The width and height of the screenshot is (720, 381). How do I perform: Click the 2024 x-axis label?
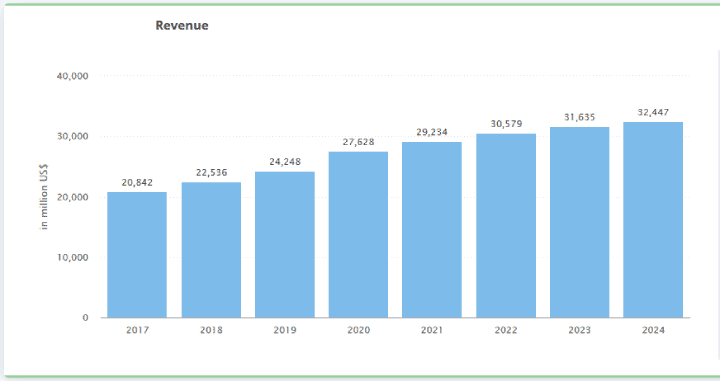653,330
